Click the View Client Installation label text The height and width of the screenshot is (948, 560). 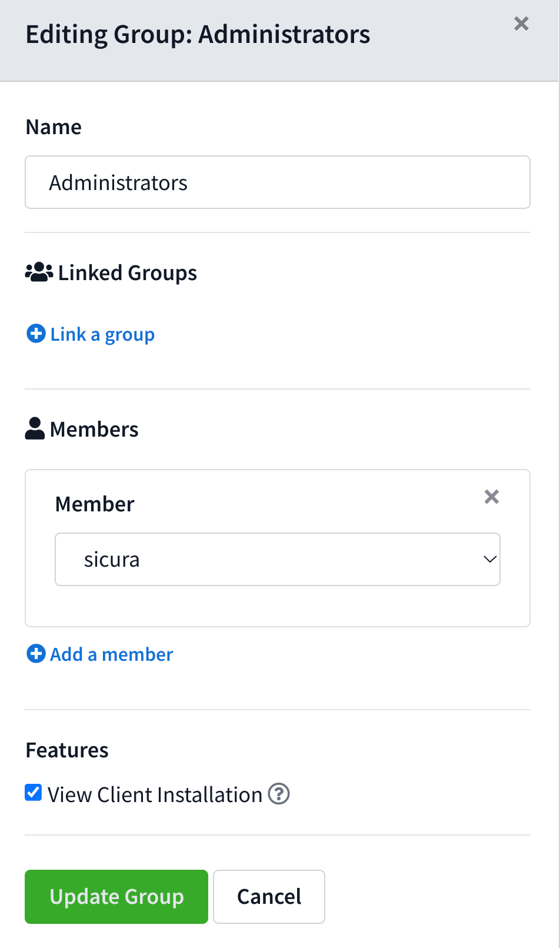[x=155, y=794]
